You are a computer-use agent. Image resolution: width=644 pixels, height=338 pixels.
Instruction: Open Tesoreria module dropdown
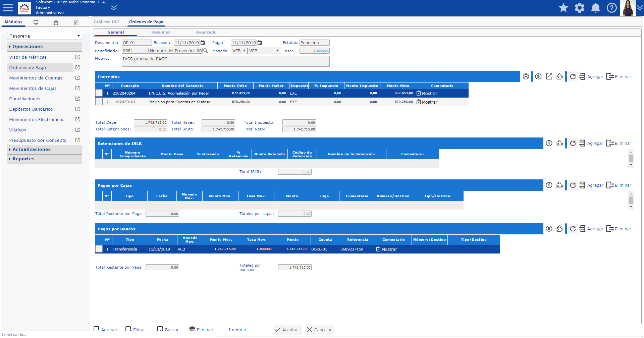[44, 36]
